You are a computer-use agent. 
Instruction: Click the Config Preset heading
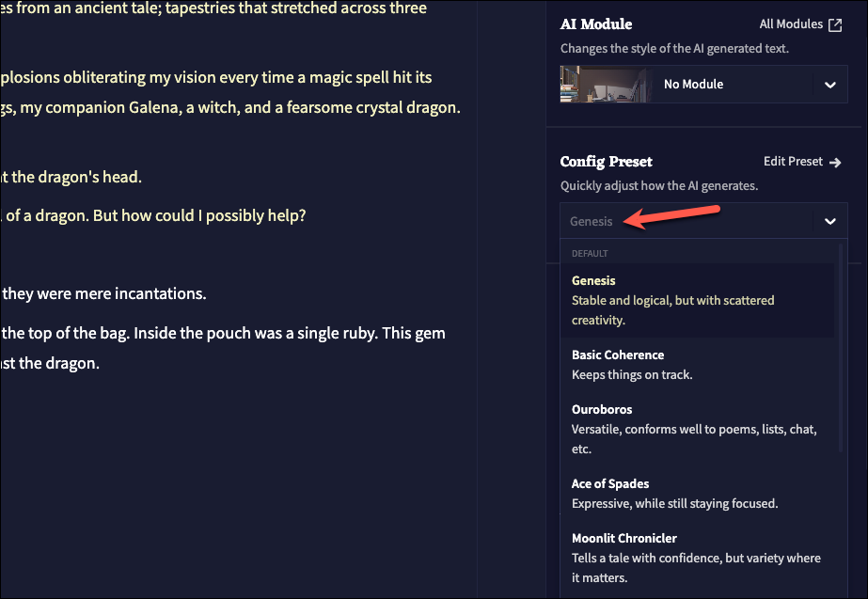coord(607,162)
